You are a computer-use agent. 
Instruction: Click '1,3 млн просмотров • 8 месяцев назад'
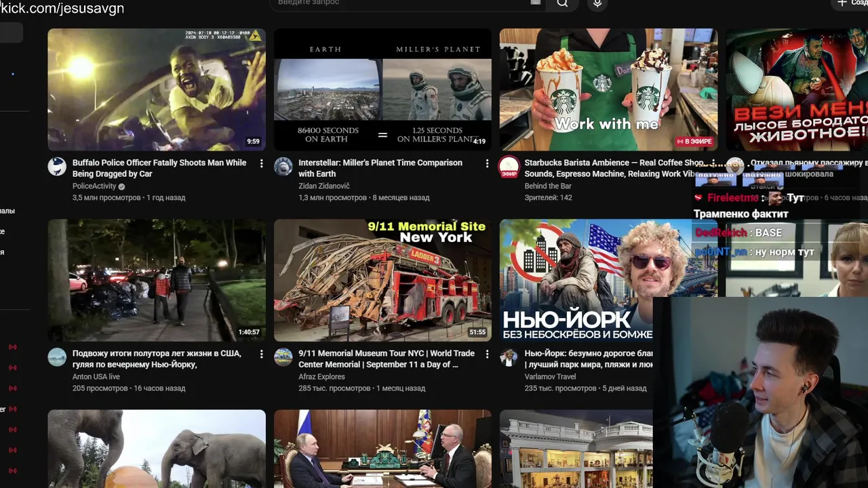(364, 198)
